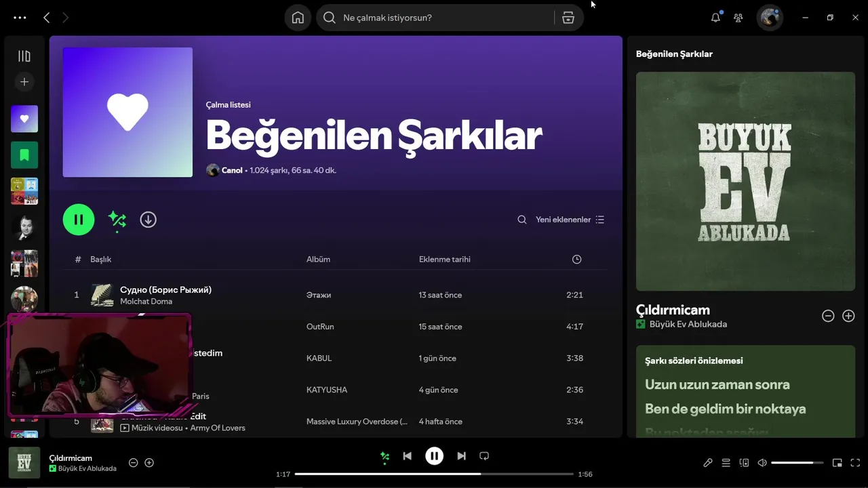Pause playlist with the big green button

pos(79,220)
